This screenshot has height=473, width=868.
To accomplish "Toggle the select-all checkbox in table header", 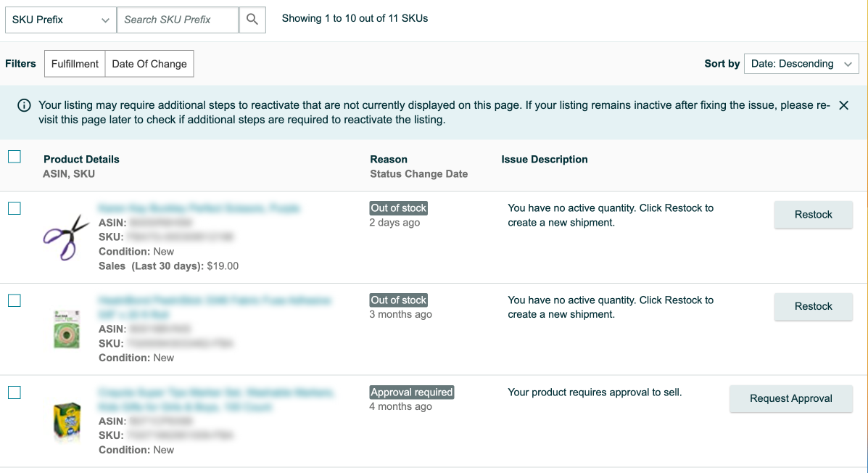I will (x=15, y=157).
